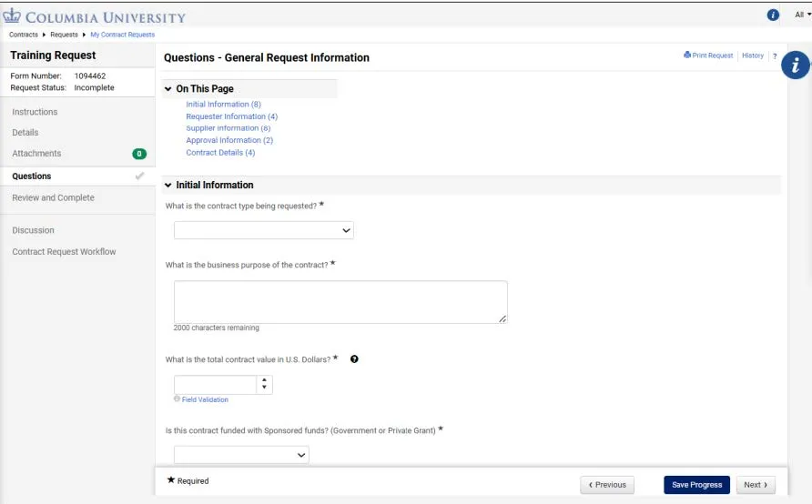Screen dimensions: 812x504
Task: Open the small blue info icon in the header
Action: [773, 15]
